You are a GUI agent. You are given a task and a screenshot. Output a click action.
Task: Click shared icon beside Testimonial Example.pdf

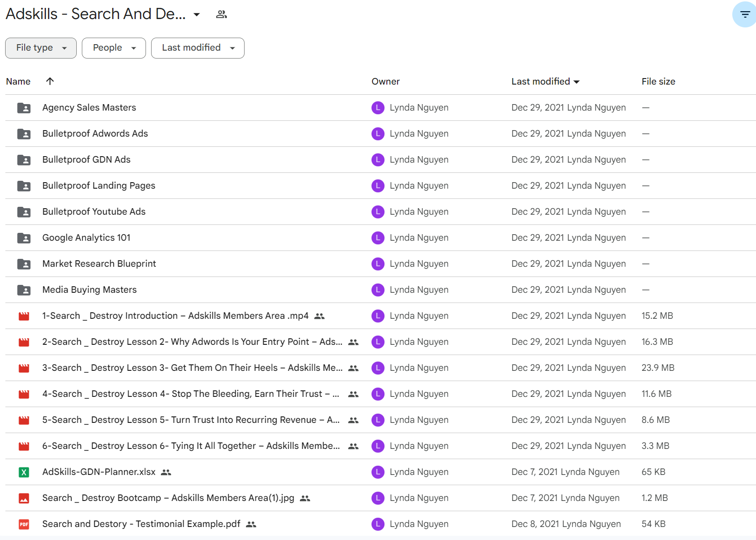[x=251, y=524]
